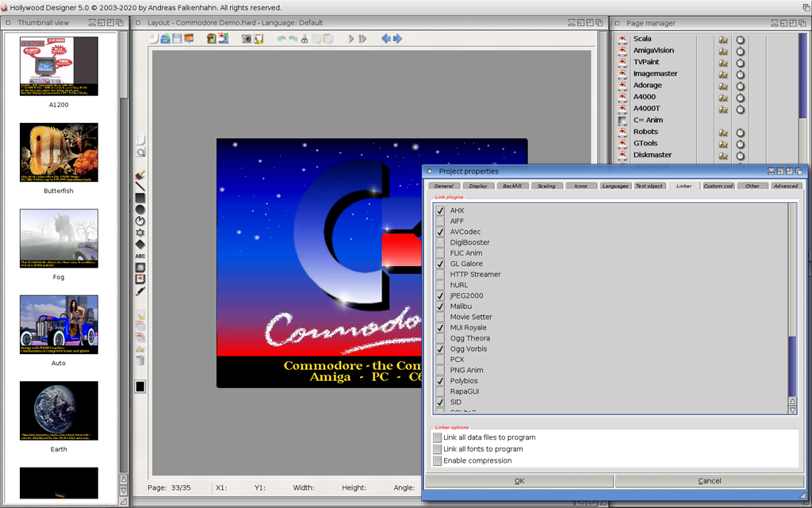Switch to the Backfill tab
Viewport: 812px width, 508px height.
(512, 186)
